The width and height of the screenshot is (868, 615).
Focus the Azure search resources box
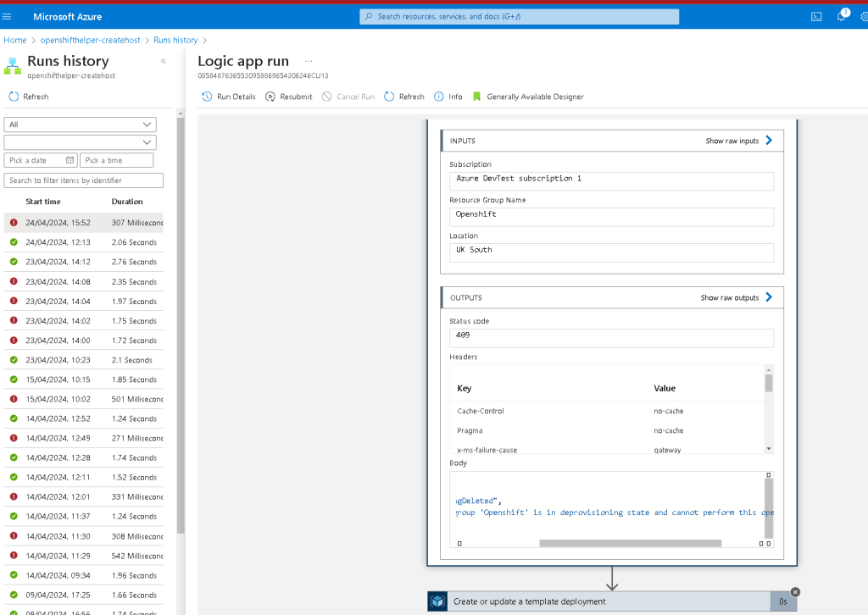click(x=520, y=17)
